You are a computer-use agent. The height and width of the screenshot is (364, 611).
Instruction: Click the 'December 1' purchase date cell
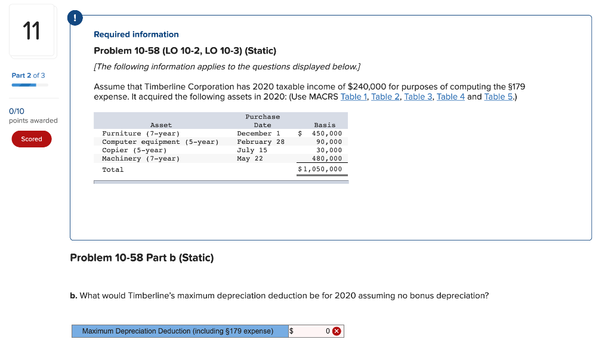click(259, 134)
